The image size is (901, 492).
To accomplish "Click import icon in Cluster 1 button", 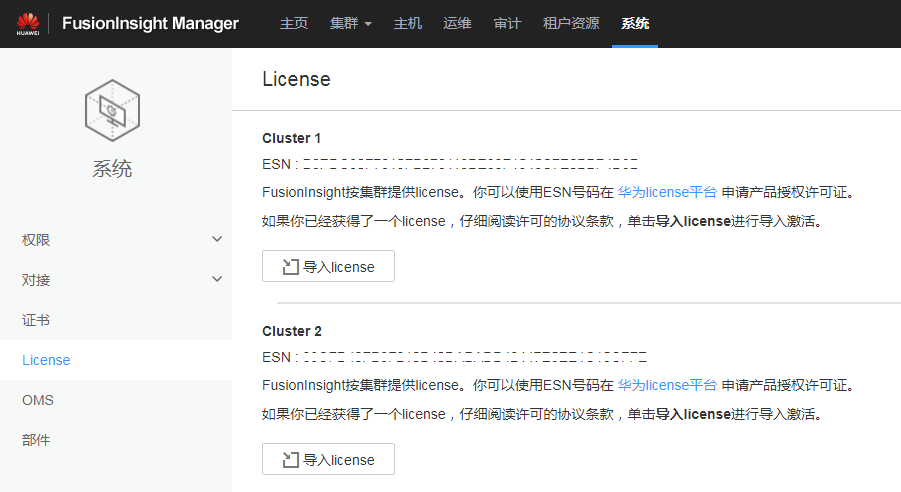I will coord(291,267).
